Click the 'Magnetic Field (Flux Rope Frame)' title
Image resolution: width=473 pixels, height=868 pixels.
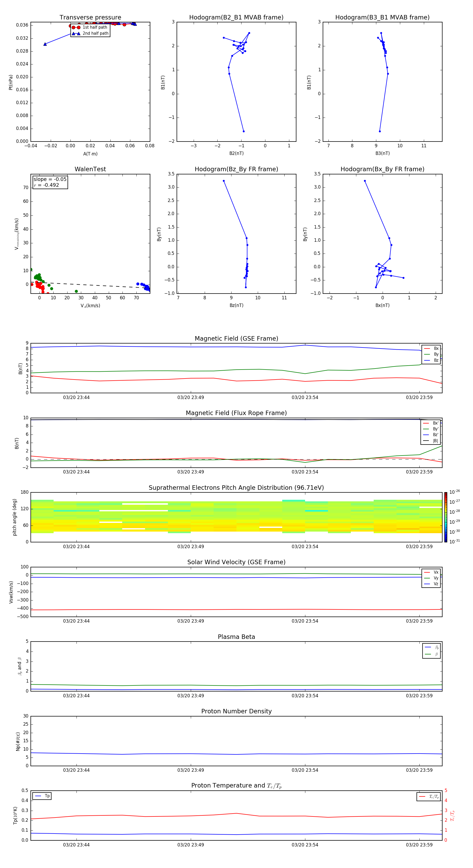pyautogui.click(x=236, y=413)
